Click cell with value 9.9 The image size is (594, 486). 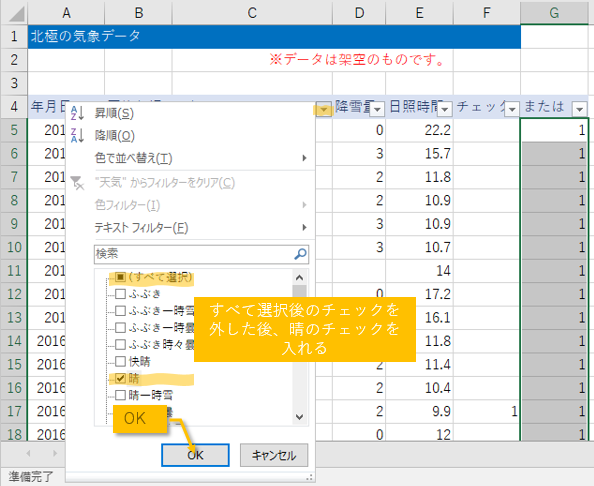(x=419, y=411)
